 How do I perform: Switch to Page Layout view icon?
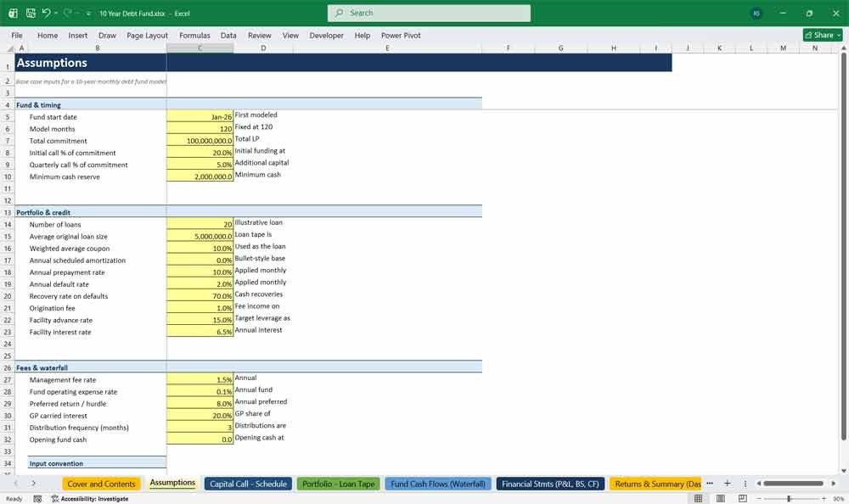click(720, 498)
